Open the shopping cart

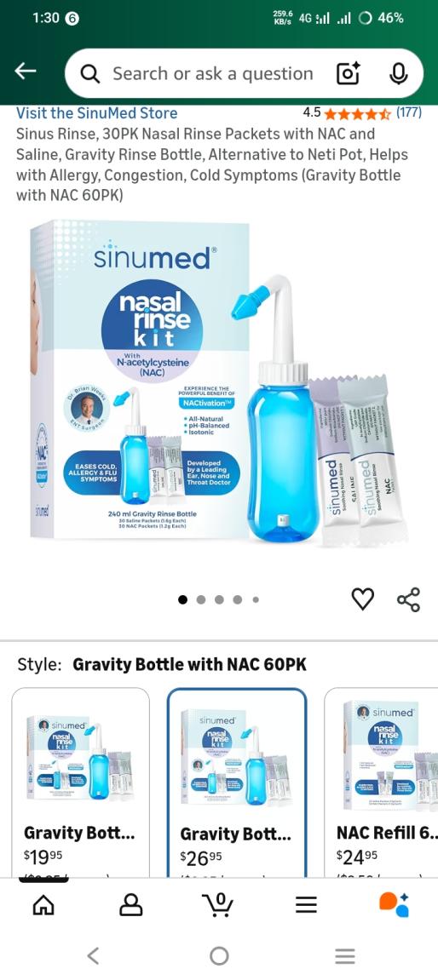point(218,903)
